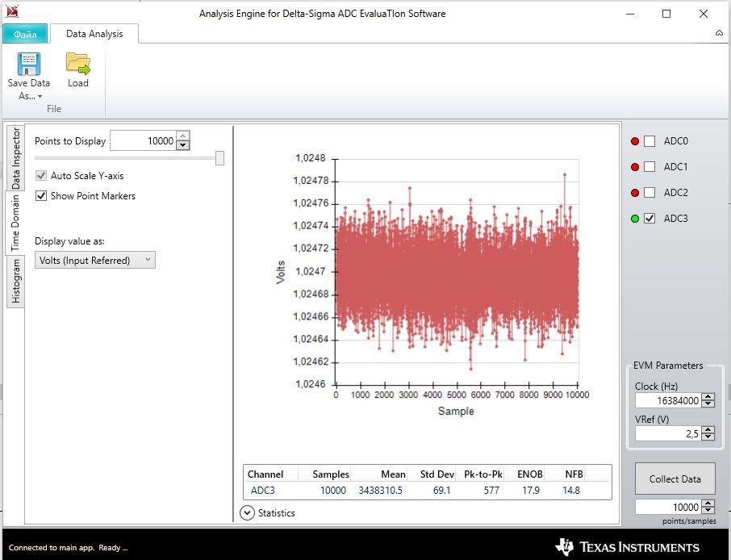
Task: Click the Std Dev value 69.1
Action: (x=441, y=491)
